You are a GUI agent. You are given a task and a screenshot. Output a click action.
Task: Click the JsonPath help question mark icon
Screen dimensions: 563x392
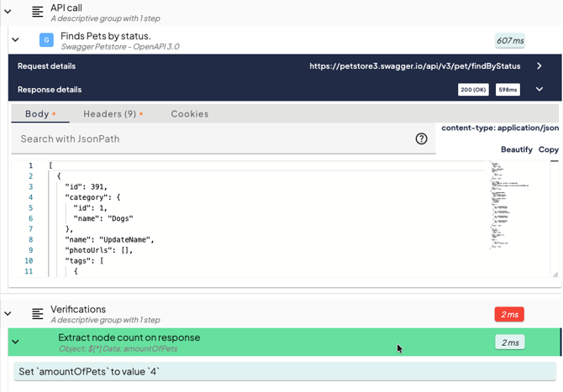[422, 139]
